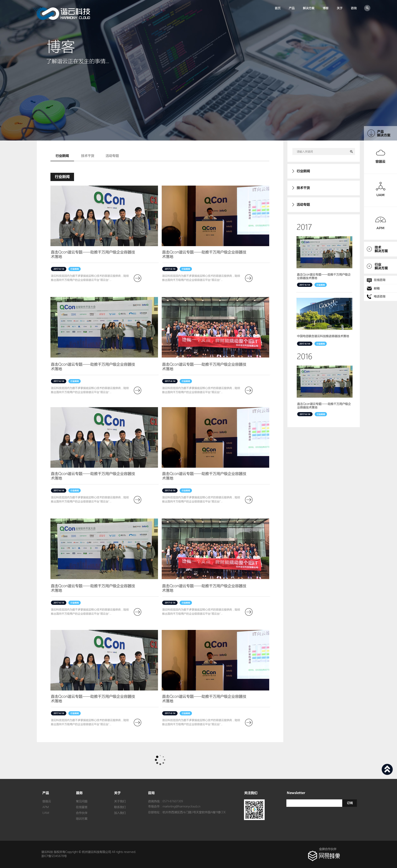
Task: Open the UAM product icon
Action: click(380, 186)
